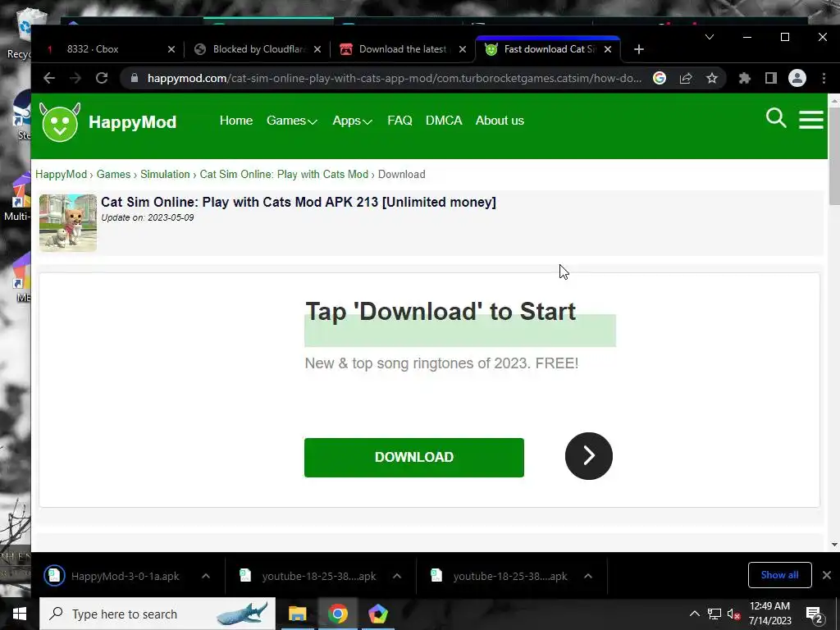840x630 pixels.
Task: Open options for second youtube apk download
Action: click(588, 576)
